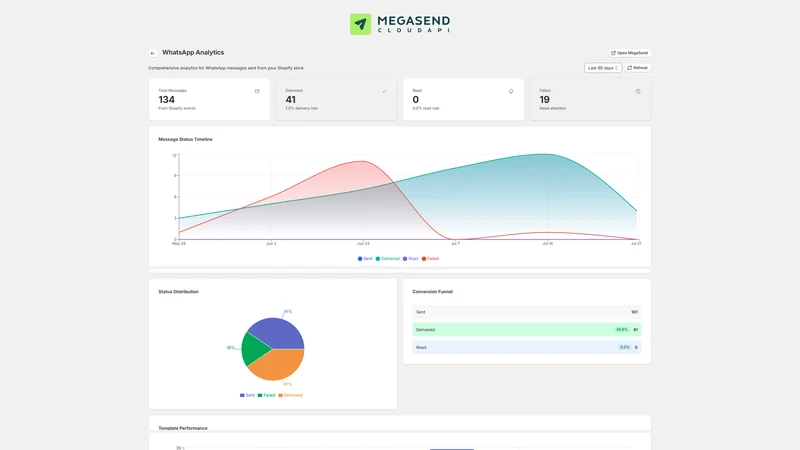Click the Failed count 19 on card
The image size is (800, 450).
tap(544, 99)
